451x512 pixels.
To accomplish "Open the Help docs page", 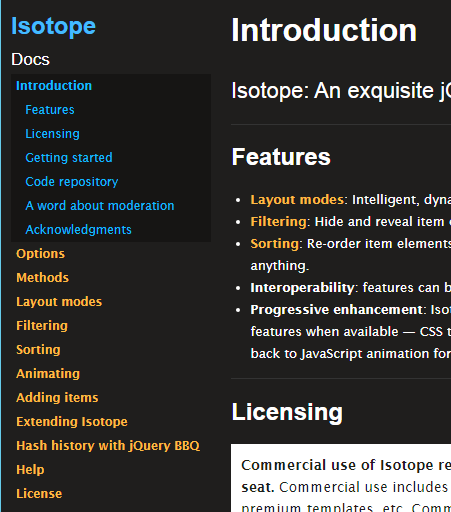I will click(30, 470).
